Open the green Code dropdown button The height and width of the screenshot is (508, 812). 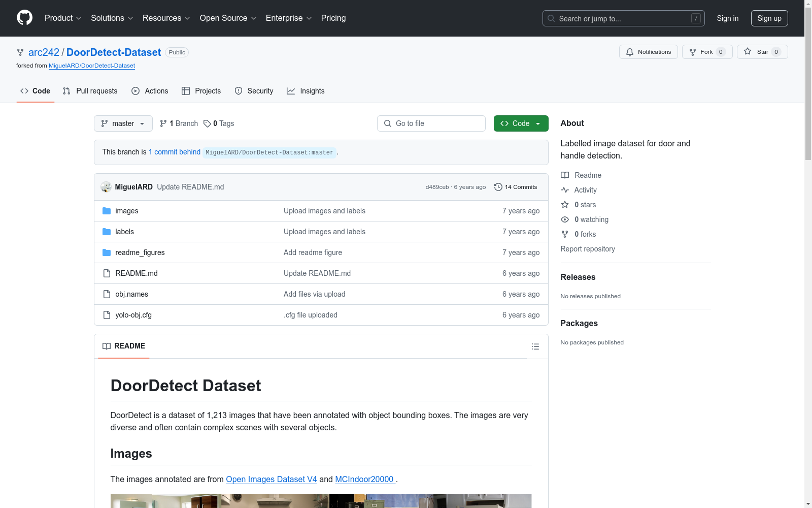click(521, 123)
